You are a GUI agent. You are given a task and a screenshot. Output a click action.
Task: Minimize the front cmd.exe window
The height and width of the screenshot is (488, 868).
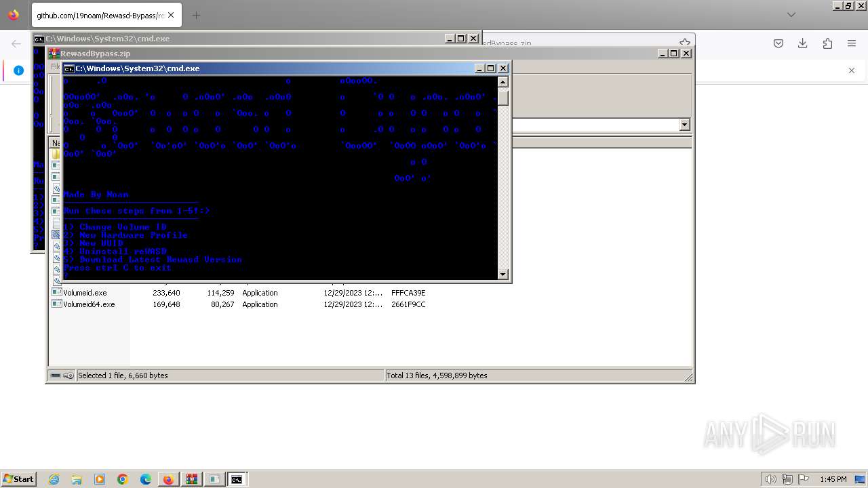point(479,68)
